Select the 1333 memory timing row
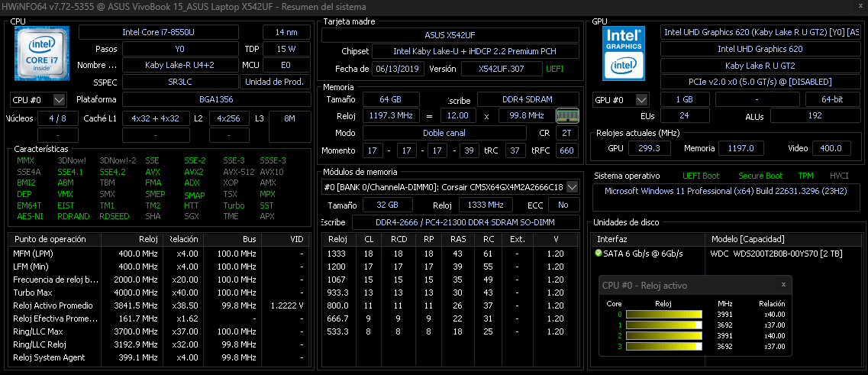 (450, 254)
